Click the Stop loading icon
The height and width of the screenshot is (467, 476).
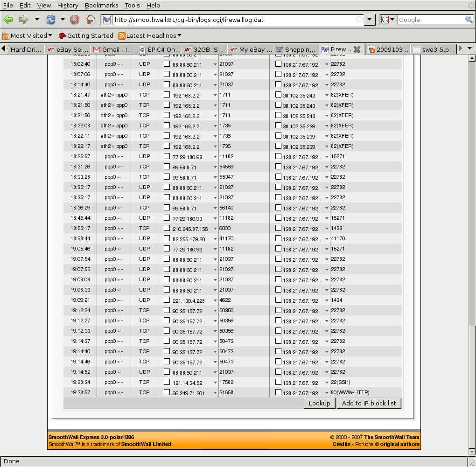click(74, 20)
